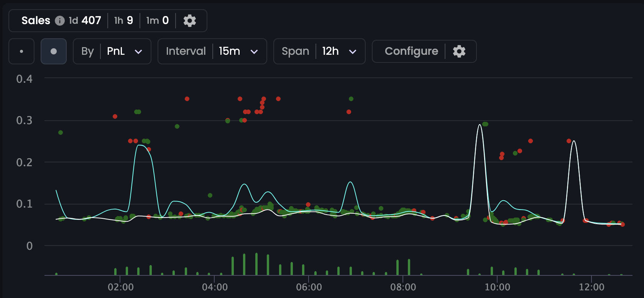Click the chevron arrow beside 15m
Image resolution: width=644 pixels, height=298 pixels.
coord(254,52)
